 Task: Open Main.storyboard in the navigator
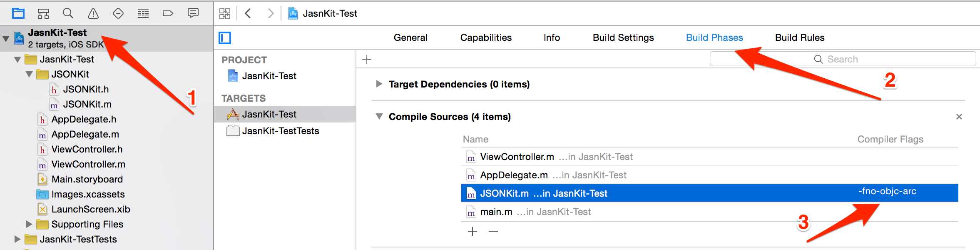coord(87,179)
